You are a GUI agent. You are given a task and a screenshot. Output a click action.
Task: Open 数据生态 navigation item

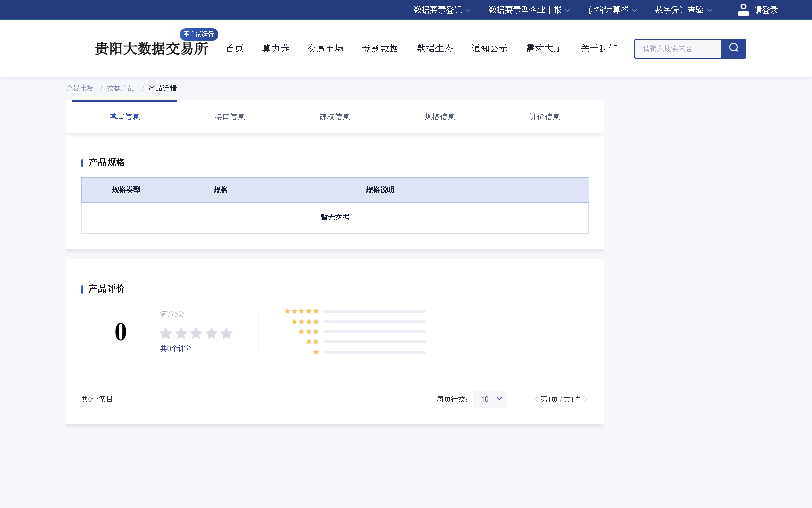435,48
